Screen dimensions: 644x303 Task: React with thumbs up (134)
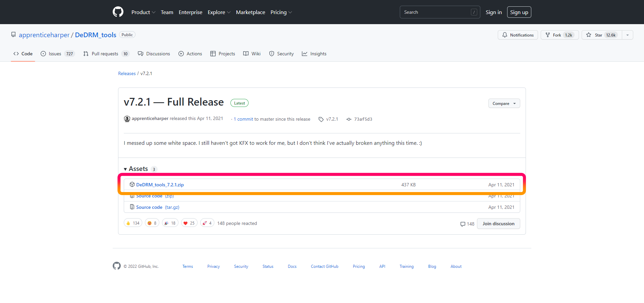[x=133, y=223]
